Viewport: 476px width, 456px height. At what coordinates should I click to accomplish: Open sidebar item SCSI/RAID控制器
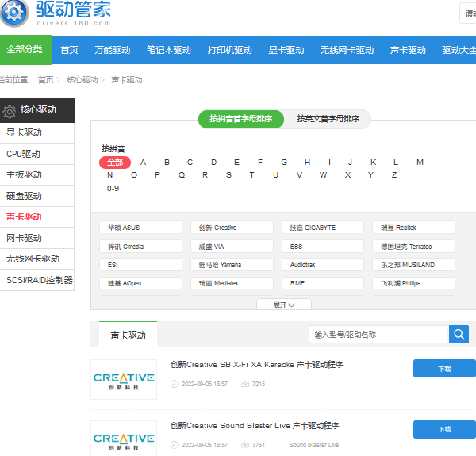tap(37, 280)
